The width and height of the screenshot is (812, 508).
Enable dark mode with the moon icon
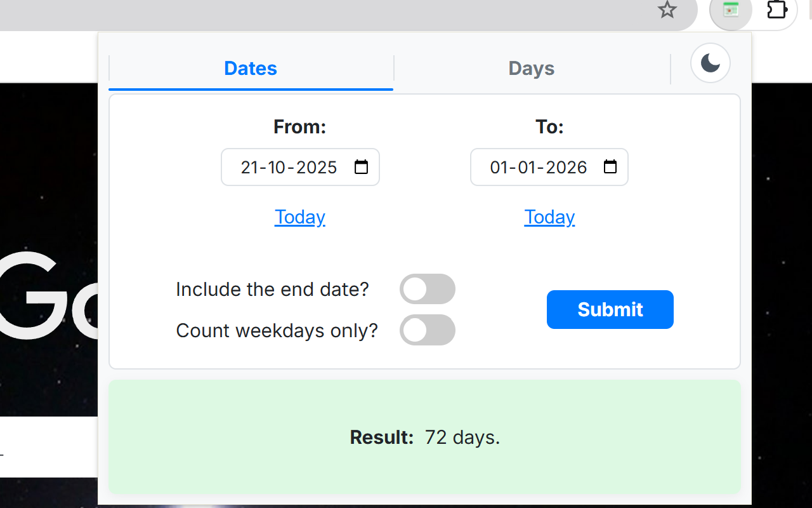click(x=710, y=63)
